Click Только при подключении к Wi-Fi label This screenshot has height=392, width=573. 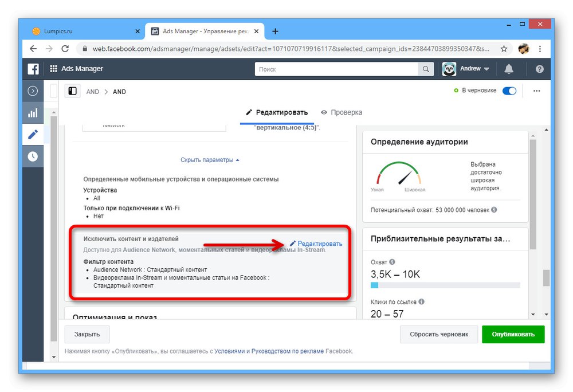[x=132, y=208]
